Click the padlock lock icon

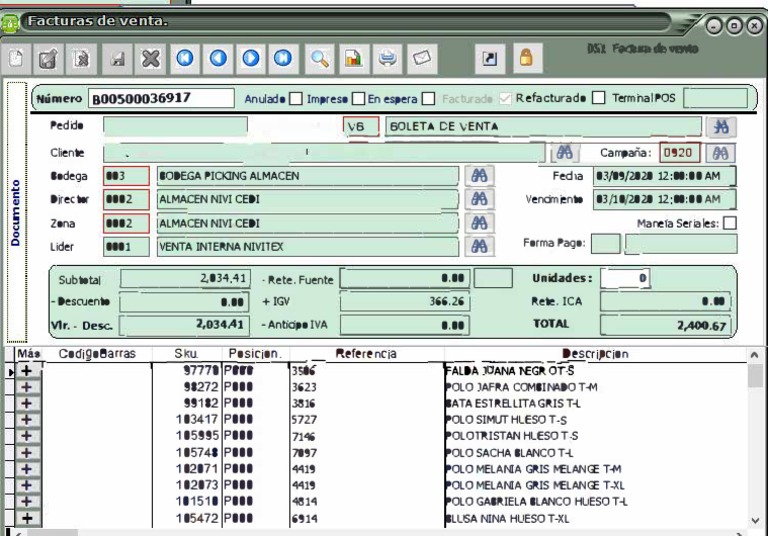click(527, 58)
